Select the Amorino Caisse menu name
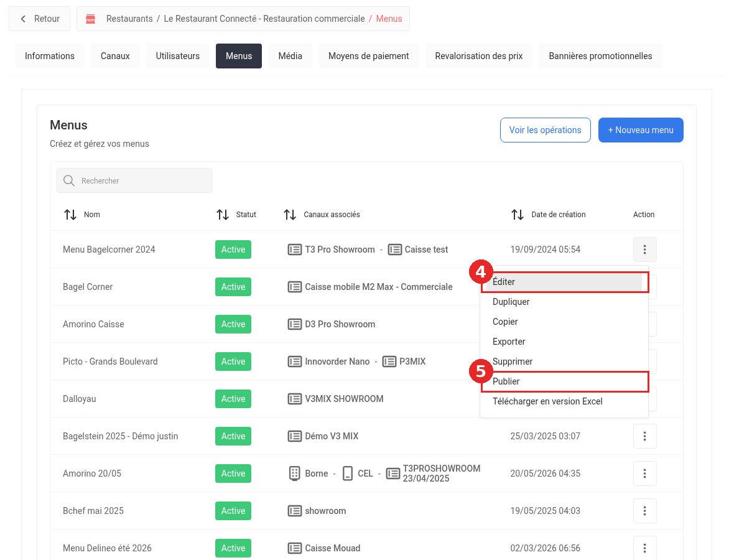This screenshot has width=734, height=560. (94, 324)
